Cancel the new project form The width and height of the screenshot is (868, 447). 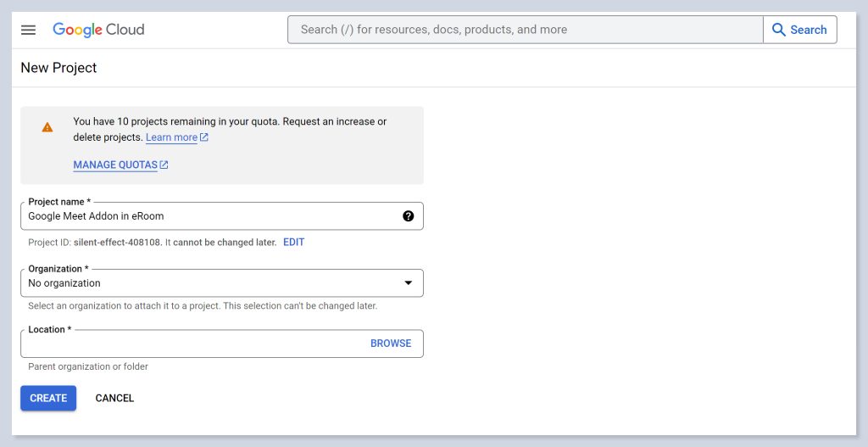pyautogui.click(x=114, y=398)
